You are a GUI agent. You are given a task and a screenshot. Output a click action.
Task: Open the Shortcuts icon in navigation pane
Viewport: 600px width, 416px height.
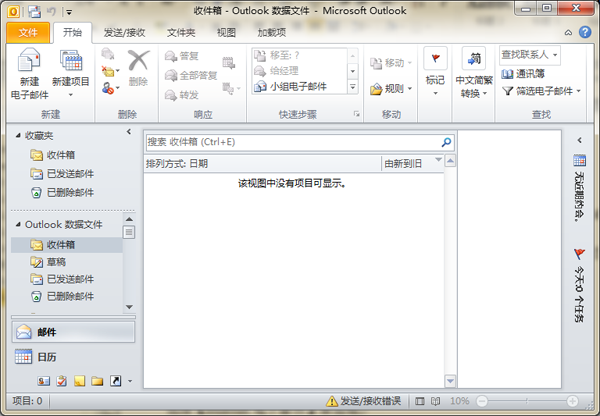click(x=116, y=381)
